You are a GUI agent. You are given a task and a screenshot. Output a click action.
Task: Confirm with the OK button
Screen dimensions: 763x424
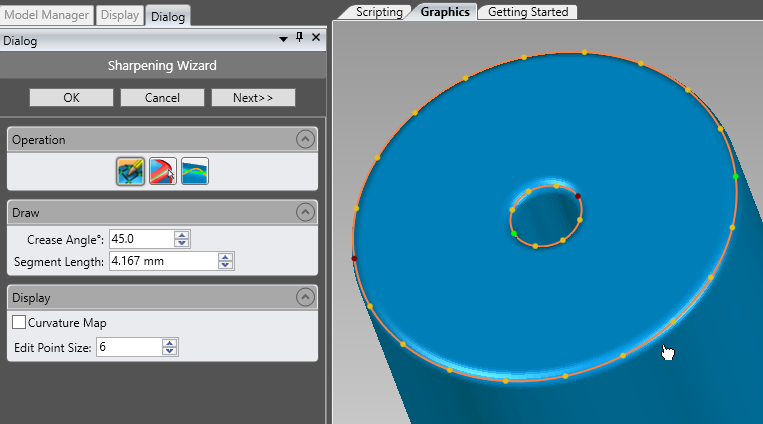click(x=72, y=98)
